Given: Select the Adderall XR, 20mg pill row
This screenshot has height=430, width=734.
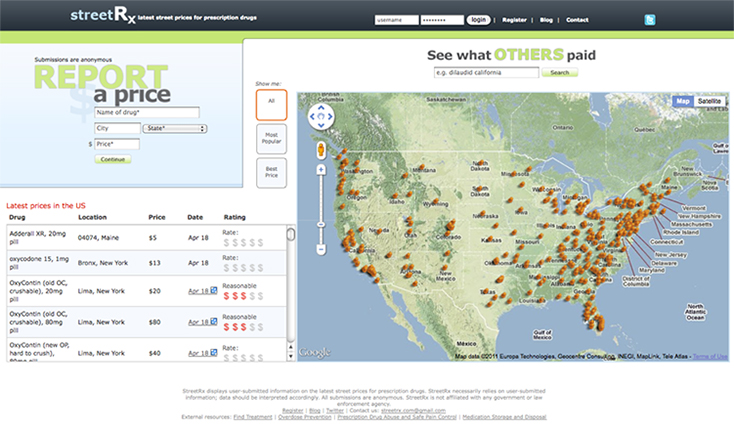Looking at the screenshot, I should pos(147,238).
